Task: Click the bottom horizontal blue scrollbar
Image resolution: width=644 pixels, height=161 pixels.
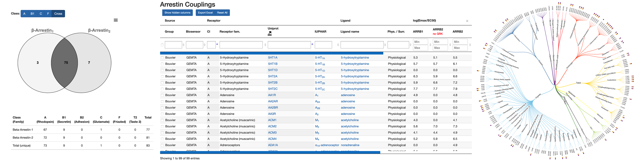Action: click(x=270, y=152)
